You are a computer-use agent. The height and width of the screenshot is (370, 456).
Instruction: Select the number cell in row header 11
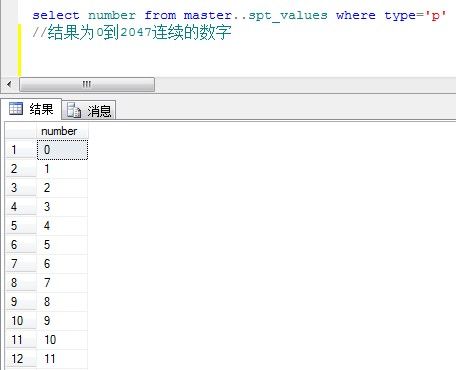pyautogui.click(x=62, y=340)
